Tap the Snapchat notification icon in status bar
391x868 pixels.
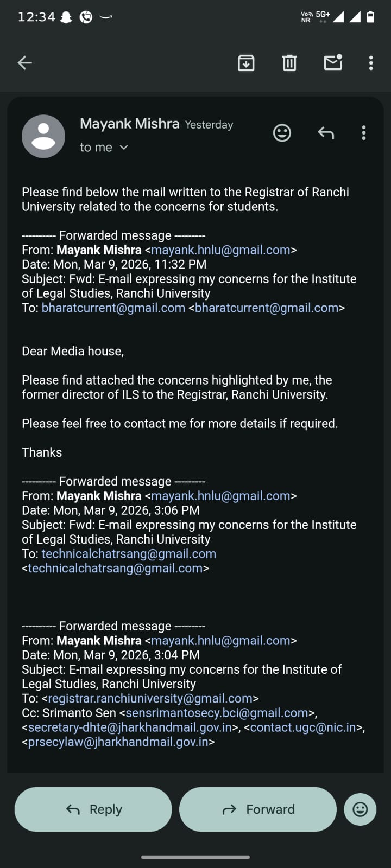point(66,17)
